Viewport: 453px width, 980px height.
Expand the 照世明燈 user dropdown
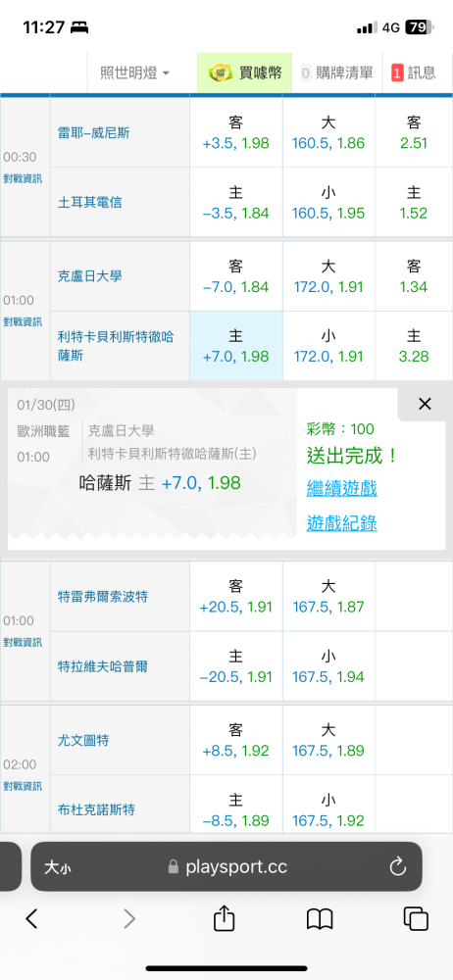(135, 73)
